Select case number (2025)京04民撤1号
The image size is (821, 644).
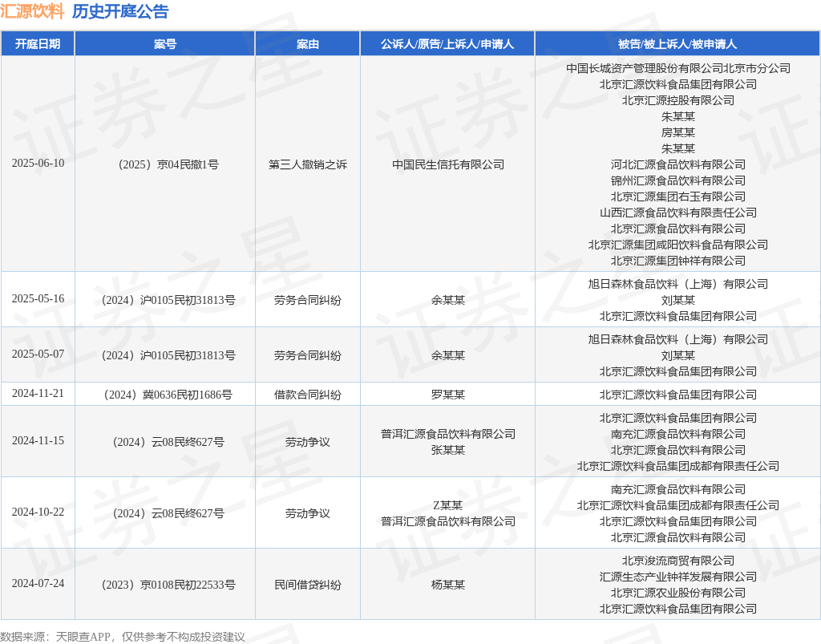[x=165, y=164]
